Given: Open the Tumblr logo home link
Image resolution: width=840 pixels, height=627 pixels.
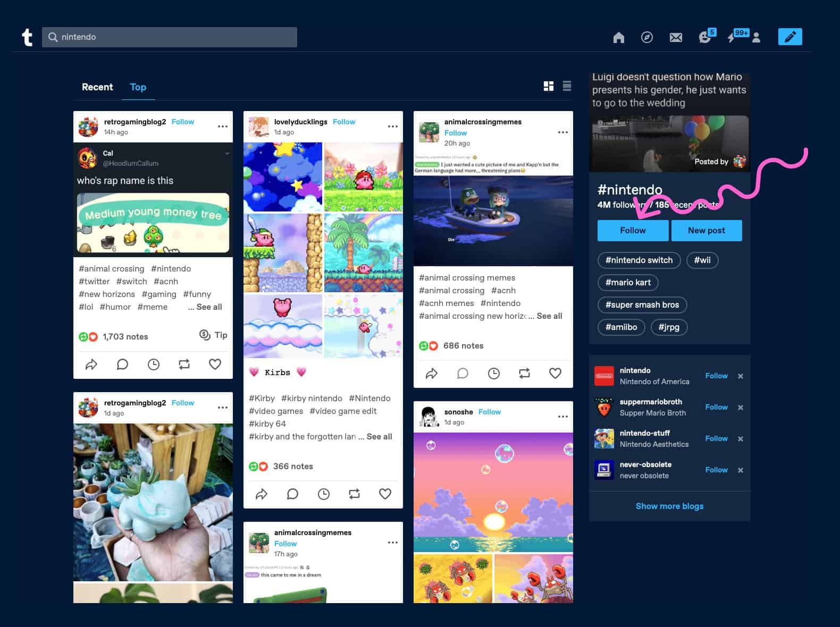Looking at the screenshot, I should click(x=27, y=37).
